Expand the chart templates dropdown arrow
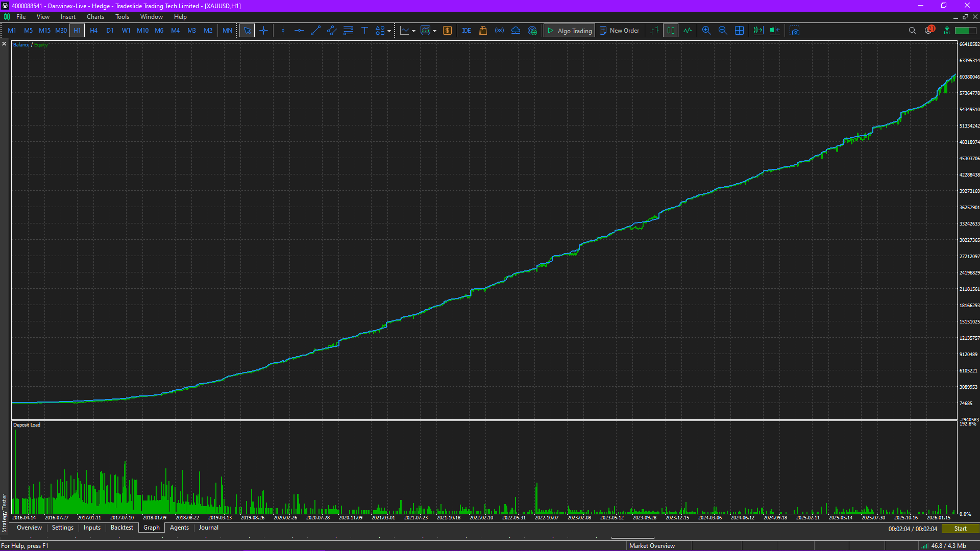Viewport: 980px width, 551px height. (x=435, y=31)
